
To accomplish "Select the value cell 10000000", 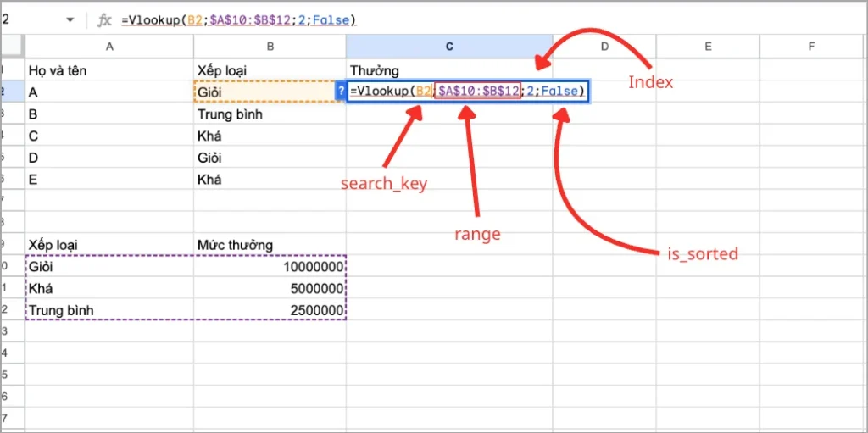I will [x=270, y=266].
